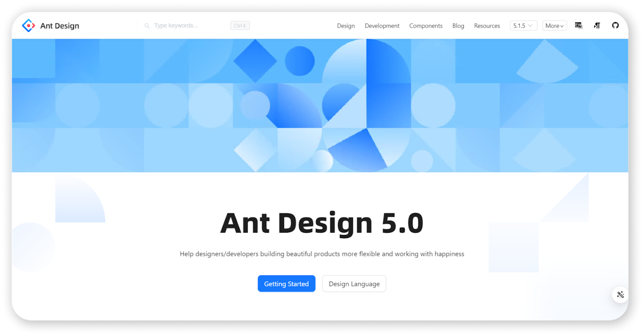644x336 pixels.
Task: Go to the Development section
Action: point(382,26)
